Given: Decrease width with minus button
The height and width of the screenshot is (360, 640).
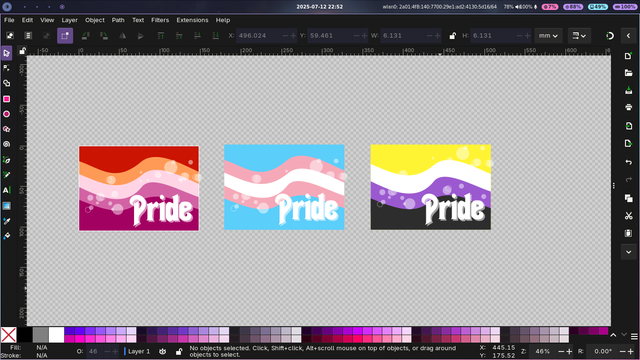Looking at the screenshot, I should [x=429, y=36].
